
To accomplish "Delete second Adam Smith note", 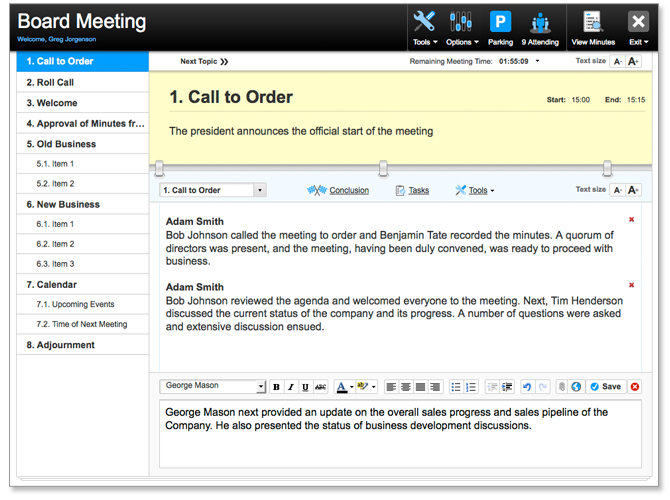I will [632, 285].
